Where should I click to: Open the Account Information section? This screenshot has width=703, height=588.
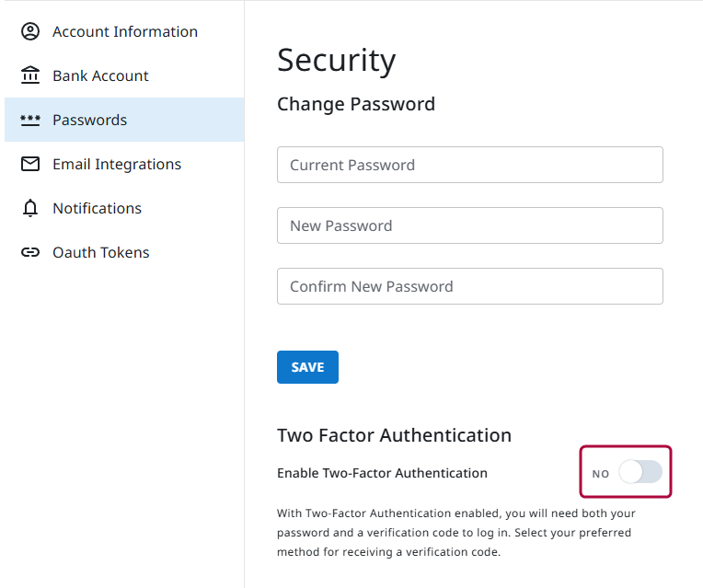tap(124, 32)
